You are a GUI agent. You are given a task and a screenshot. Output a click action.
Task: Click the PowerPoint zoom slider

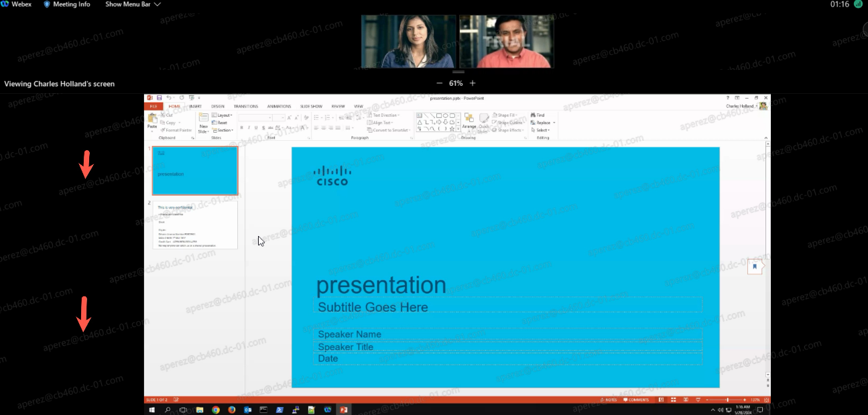coord(727,400)
